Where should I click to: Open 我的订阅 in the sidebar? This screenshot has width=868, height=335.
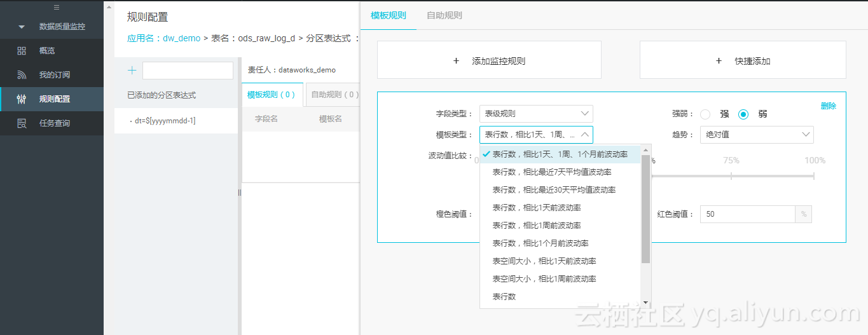(x=52, y=75)
